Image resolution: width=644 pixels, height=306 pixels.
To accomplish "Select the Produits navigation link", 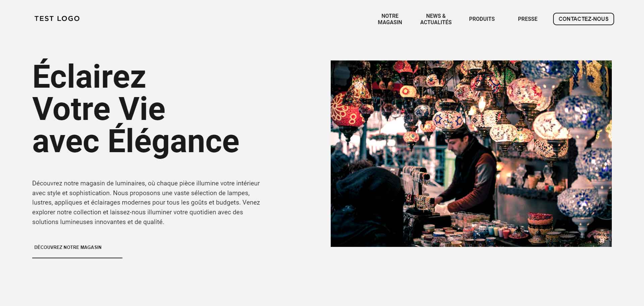I will 482,19.
